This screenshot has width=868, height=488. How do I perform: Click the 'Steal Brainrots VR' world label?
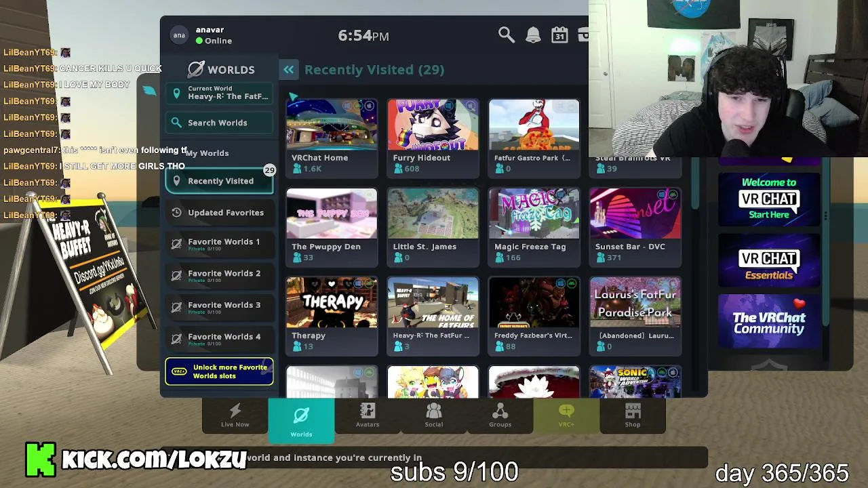point(633,159)
